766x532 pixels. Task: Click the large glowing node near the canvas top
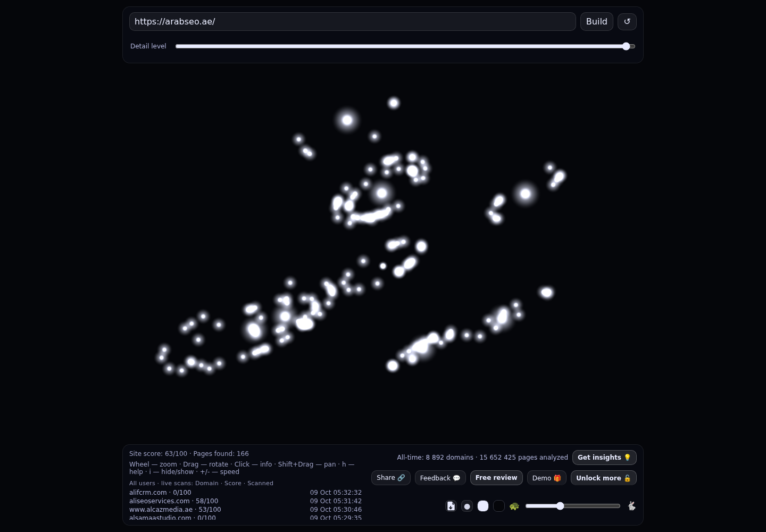coord(347,120)
